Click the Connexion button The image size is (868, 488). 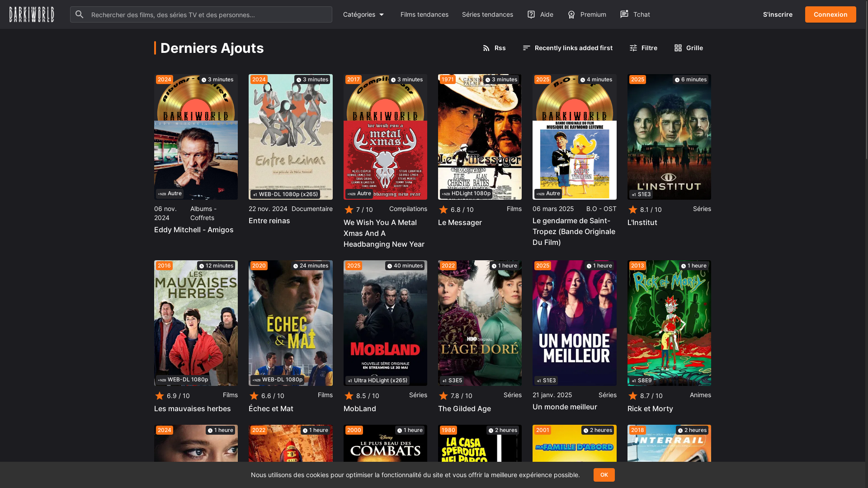click(830, 14)
